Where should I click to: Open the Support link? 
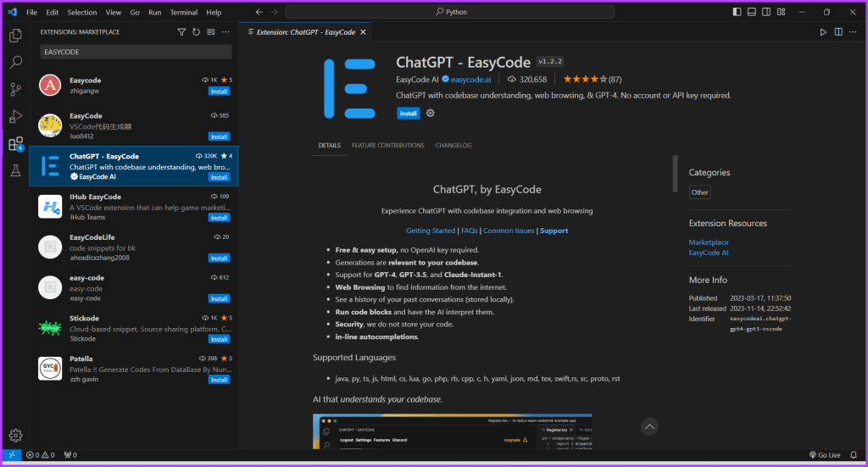(x=554, y=231)
